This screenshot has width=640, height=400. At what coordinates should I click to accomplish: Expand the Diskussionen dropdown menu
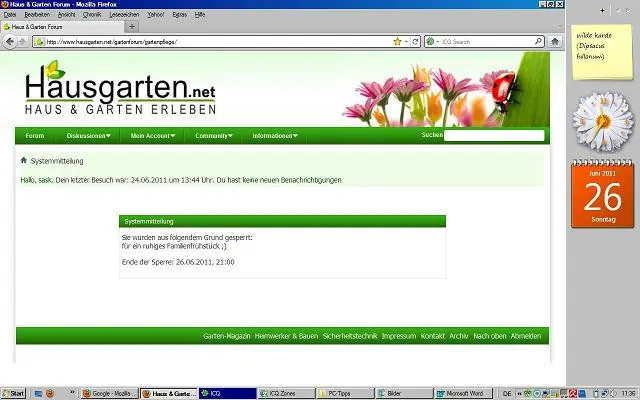pyautogui.click(x=88, y=135)
